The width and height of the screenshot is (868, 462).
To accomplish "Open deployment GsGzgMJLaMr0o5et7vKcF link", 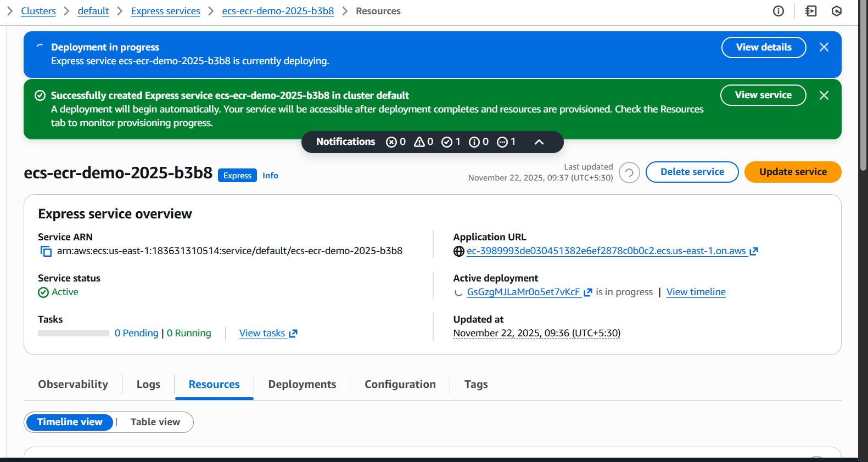I will click(x=523, y=292).
